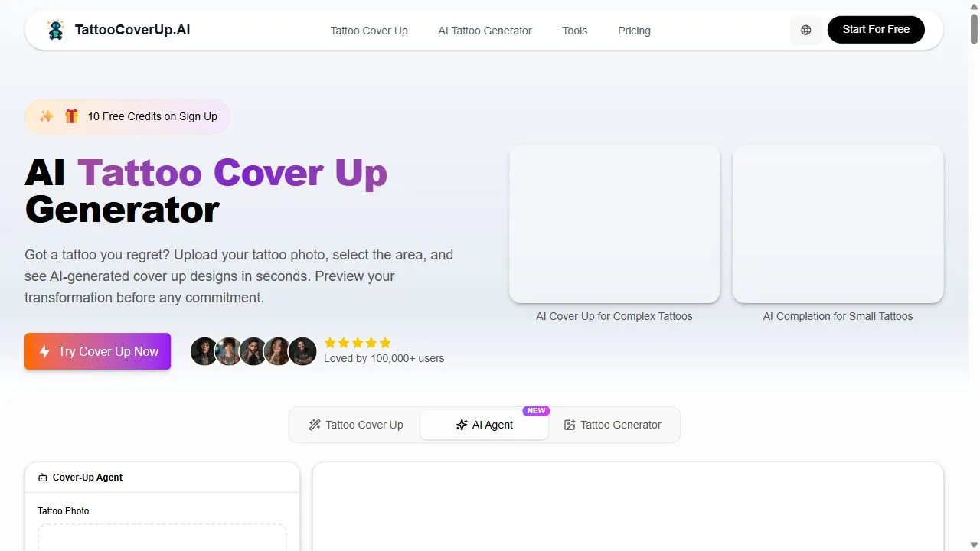Screen dimensions: 980x551
Task: Click the five-star rating icons
Action: coord(358,343)
